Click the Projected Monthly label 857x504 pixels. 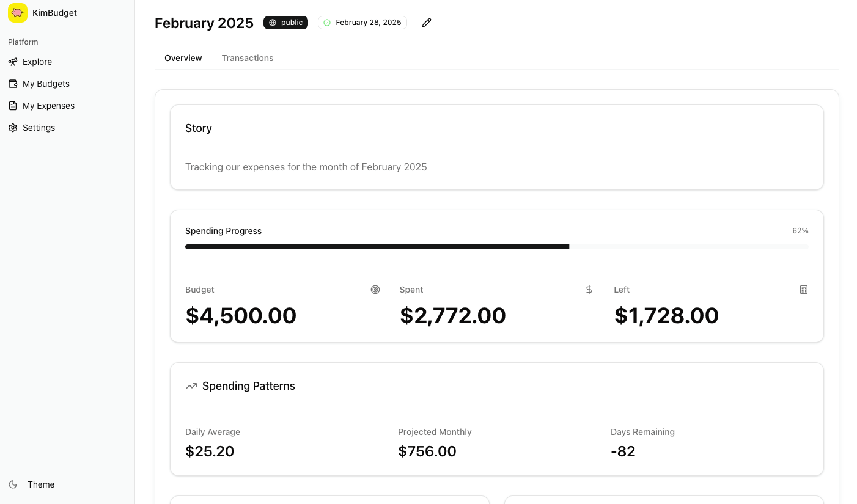pos(435,432)
